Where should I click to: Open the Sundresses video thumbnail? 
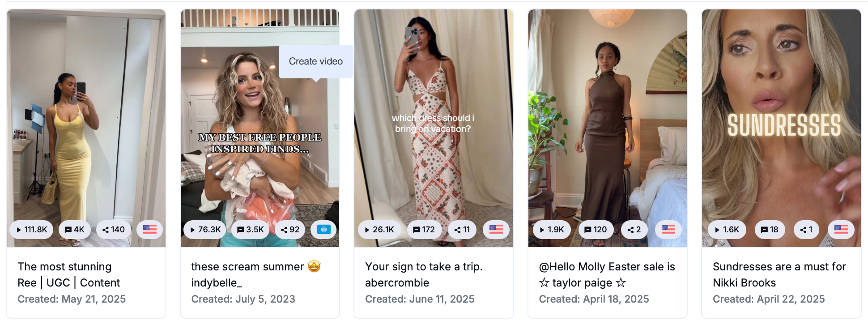[782, 125]
